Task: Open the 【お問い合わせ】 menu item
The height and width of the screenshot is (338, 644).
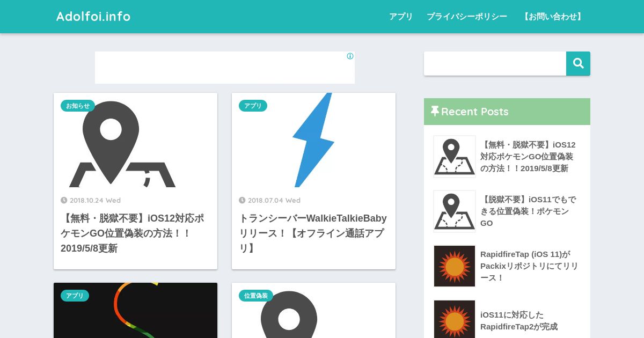Action: tap(553, 17)
